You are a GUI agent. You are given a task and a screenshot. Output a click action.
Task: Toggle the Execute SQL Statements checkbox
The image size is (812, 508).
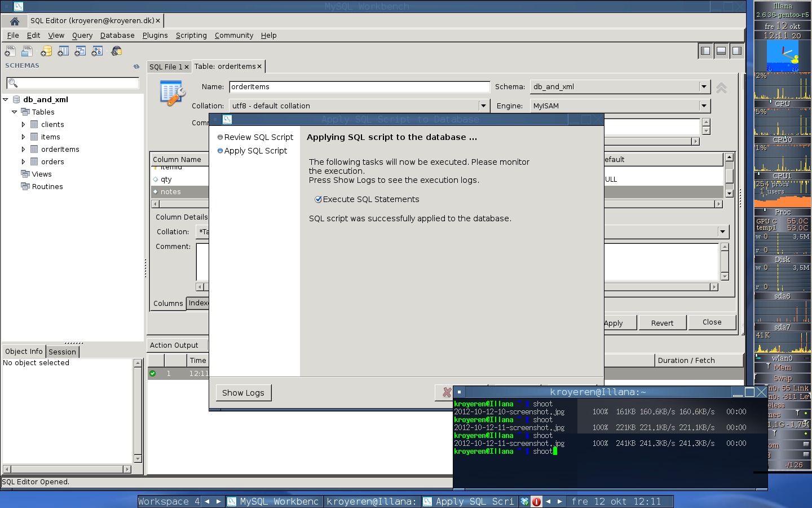coord(318,199)
